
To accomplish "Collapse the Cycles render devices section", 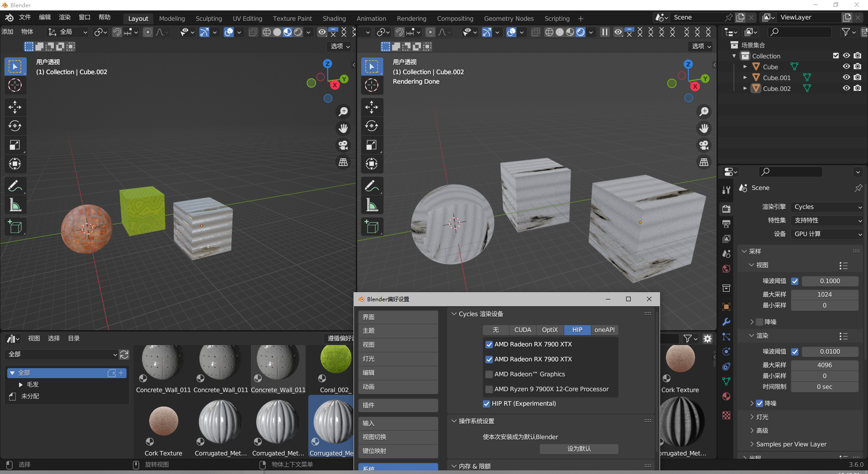I will [x=454, y=314].
